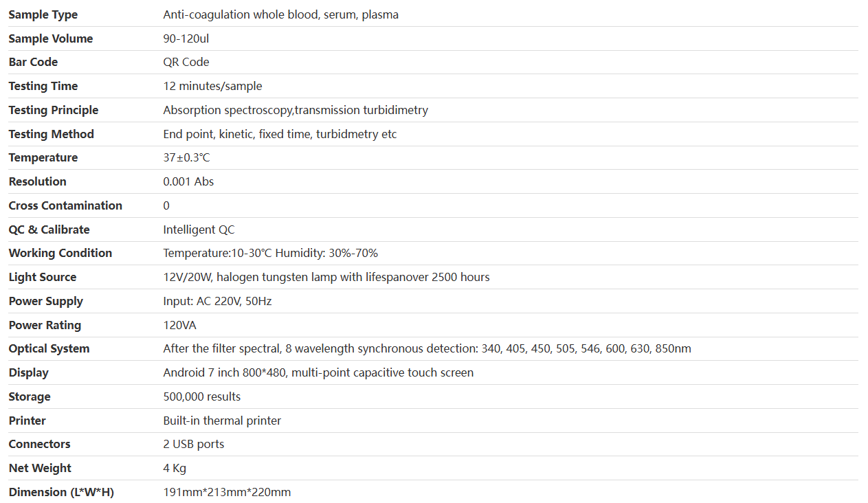The image size is (868, 503).
Task: Click the Testing Method label
Action: coord(51,134)
